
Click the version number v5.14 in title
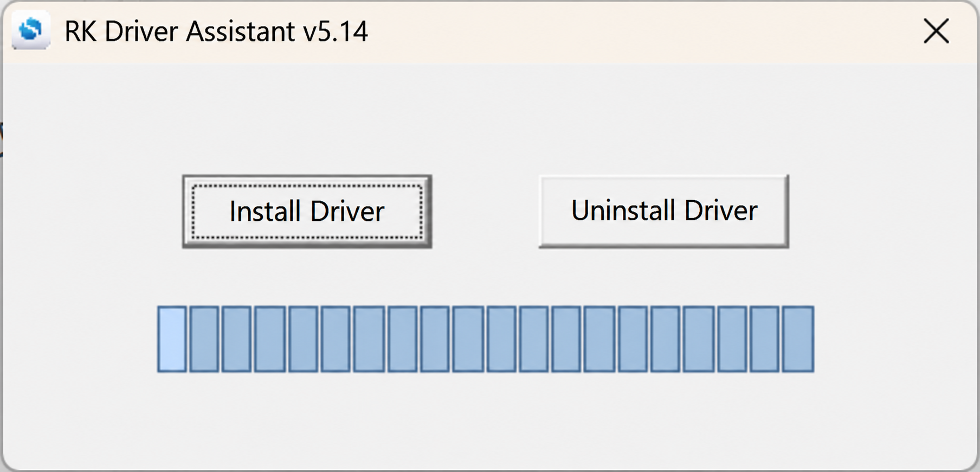pyautogui.click(x=336, y=31)
